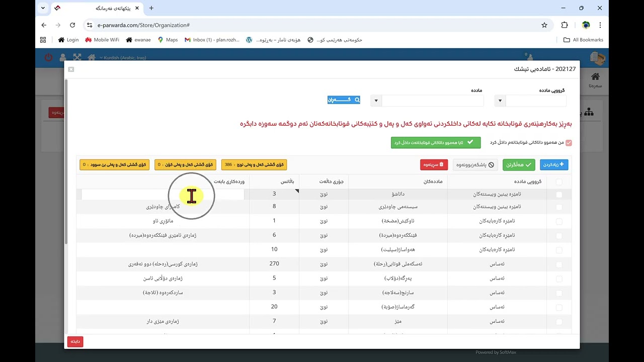Image resolution: width=644 pixels, height=362 pixels.
Task: Click the balance cell showing 270
Action: click(274, 264)
